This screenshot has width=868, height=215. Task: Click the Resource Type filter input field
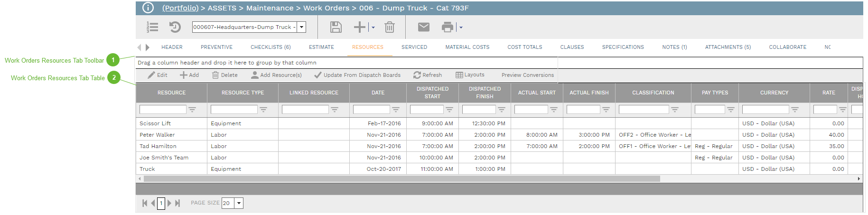click(234, 110)
